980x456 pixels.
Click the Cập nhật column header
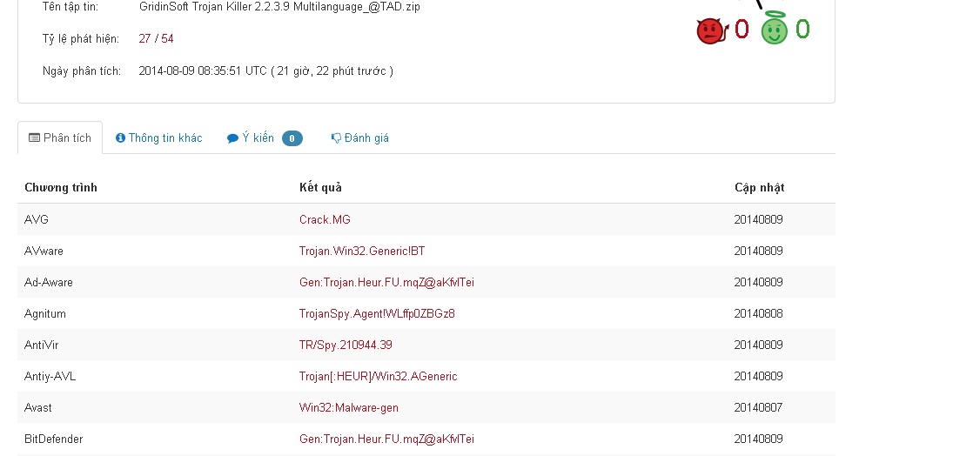pyautogui.click(x=760, y=187)
